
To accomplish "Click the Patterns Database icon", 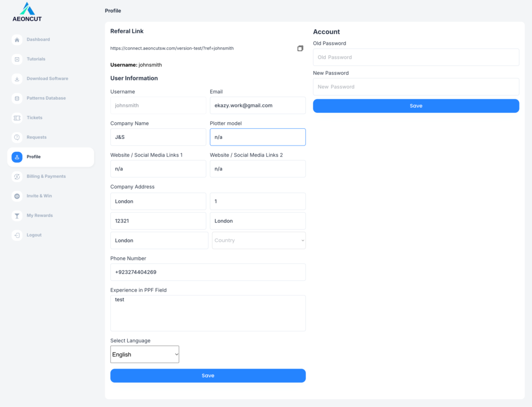I will pos(17,98).
